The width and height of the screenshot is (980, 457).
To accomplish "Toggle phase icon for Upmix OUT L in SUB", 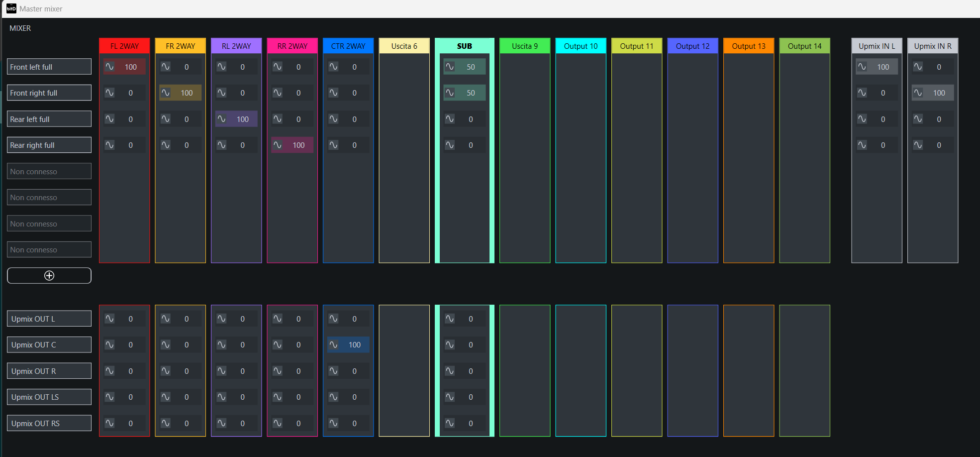I will point(450,319).
